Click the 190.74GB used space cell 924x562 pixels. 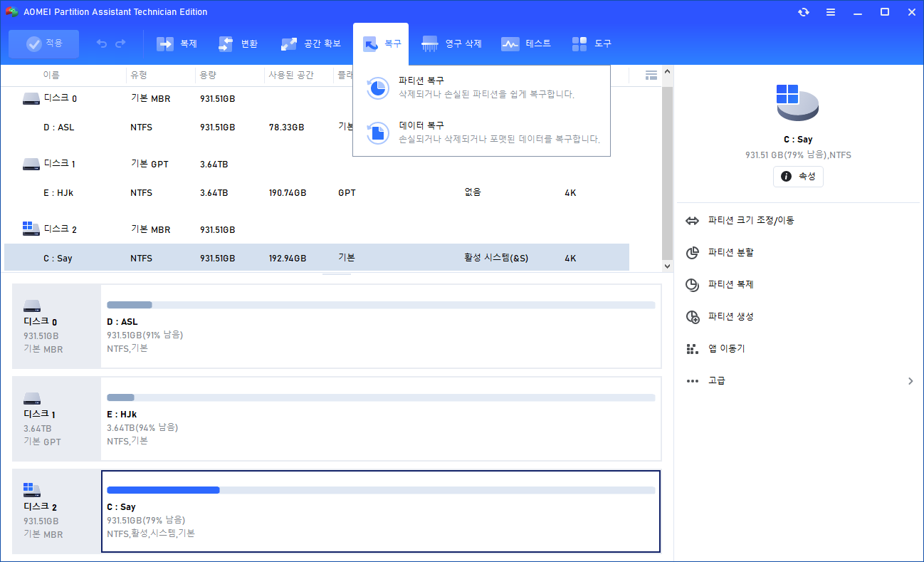(x=288, y=193)
